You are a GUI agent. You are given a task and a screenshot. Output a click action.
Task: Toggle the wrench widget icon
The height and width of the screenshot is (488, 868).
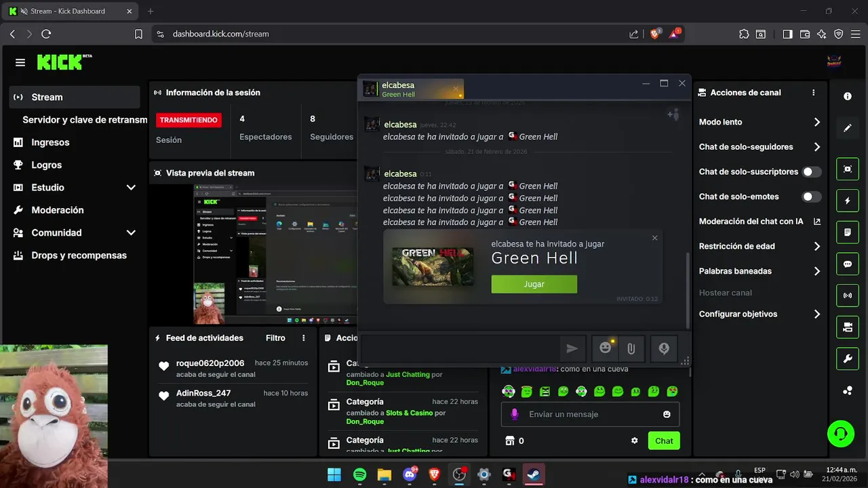(x=848, y=359)
